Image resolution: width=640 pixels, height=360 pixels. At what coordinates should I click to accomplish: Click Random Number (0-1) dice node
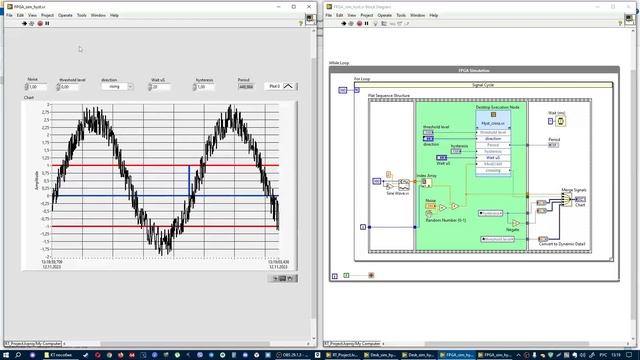pyautogui.click(x=429, y=214)
